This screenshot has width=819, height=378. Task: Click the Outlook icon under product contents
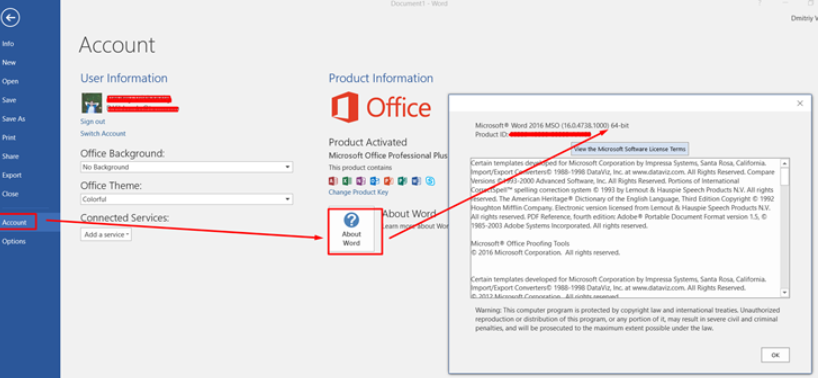[375, 181]
